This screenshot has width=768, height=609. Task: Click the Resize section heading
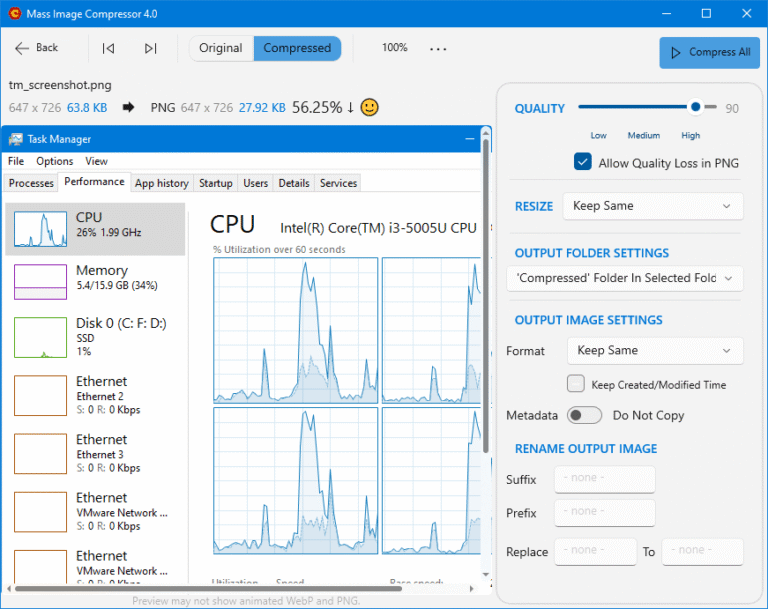click(x=534, y=206)
